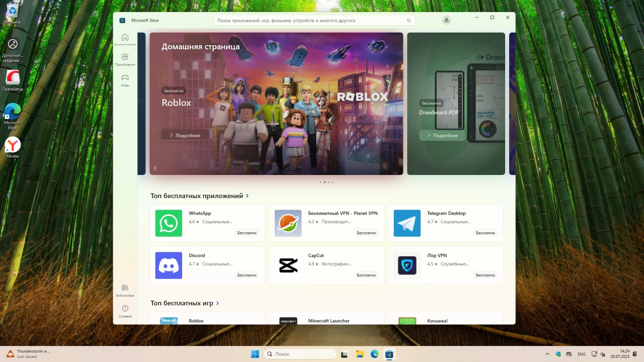The height and width of the screenshot is (362, 644).
Task: Open OneDrive cloud tray icon
Action: [x=569, y=354]
